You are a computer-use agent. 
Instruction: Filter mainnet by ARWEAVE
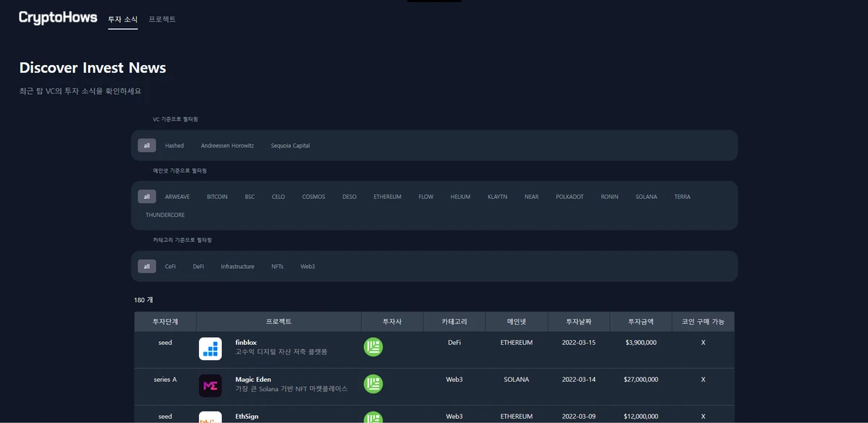coord(177,197)
